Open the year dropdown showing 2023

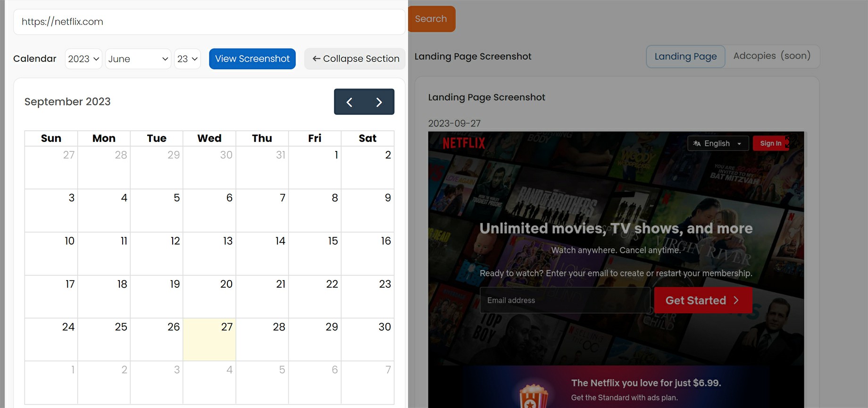point(83,59)
